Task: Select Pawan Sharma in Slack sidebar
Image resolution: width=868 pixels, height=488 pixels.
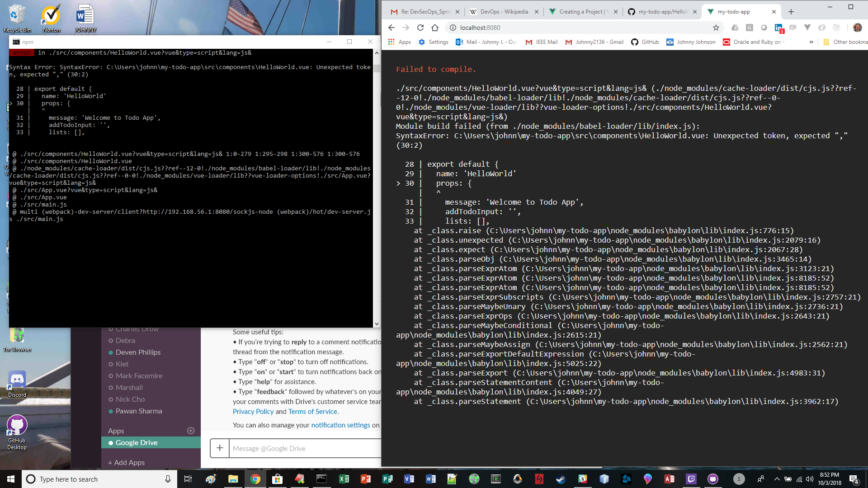Action: tap(139, 411)
